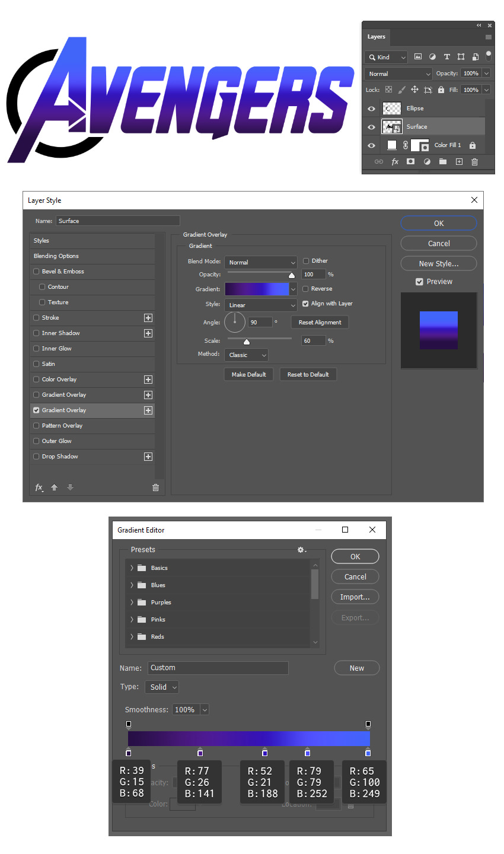Open the gradient Style dropdown

click(x=261, y=305)
